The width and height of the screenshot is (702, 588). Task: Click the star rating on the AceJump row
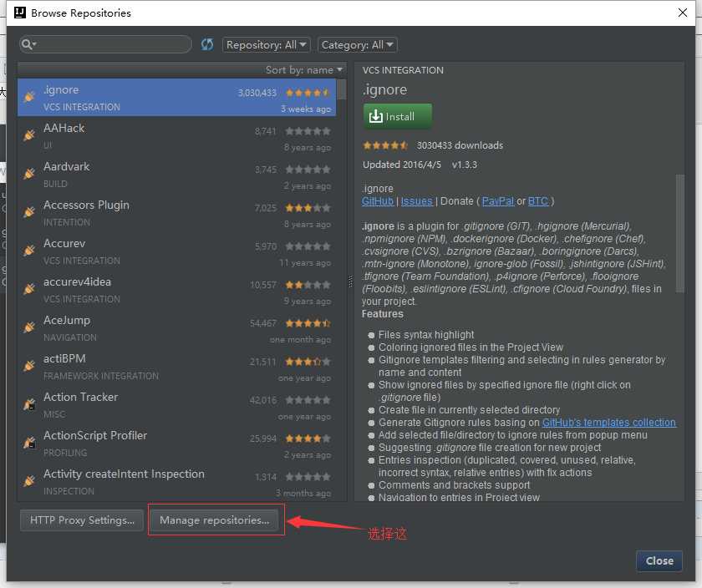coord(308,323)
